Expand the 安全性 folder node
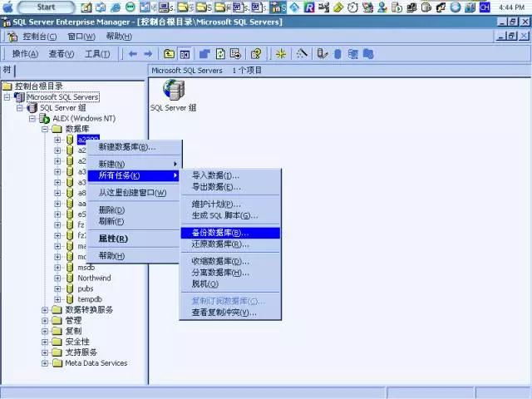 (46, 342)
